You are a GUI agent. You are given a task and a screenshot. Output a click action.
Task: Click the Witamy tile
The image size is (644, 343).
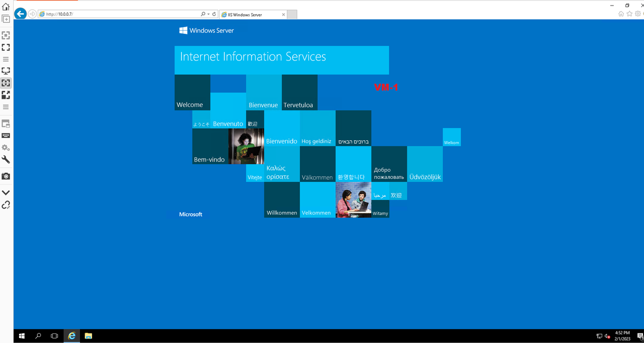pyautogui.click(x=380, y=209)
